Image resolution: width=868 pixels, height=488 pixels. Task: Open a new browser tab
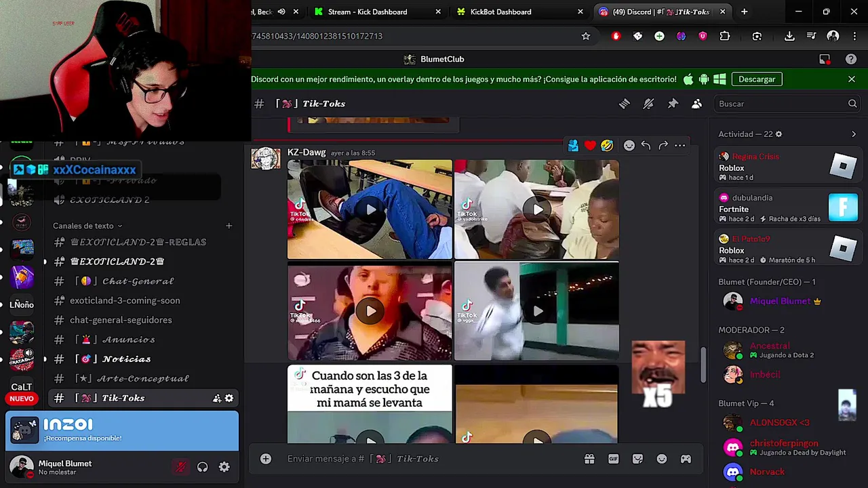pyautogui.click(x=744, y=12)
